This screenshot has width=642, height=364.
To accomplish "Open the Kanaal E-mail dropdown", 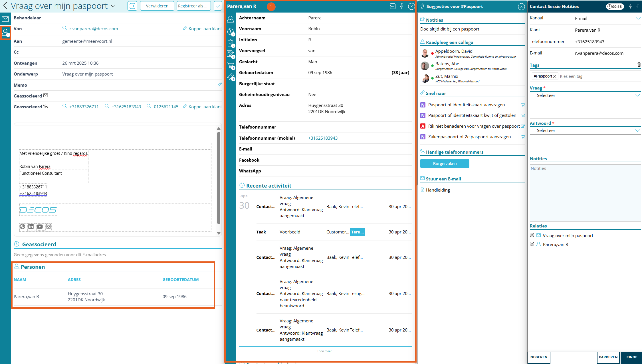I will (x=638, y=19).
